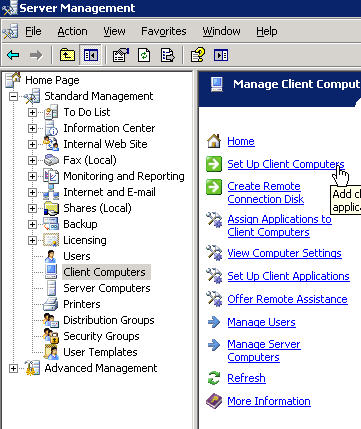Click the Backup tree icon
The width and height of the screenshot is (361, 429).
tap(51, 224)
